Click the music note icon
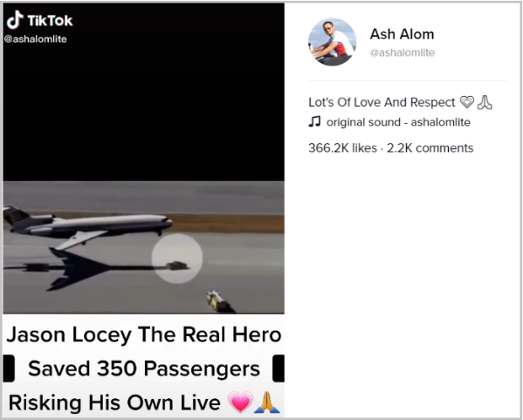 (x=314, y=121)
